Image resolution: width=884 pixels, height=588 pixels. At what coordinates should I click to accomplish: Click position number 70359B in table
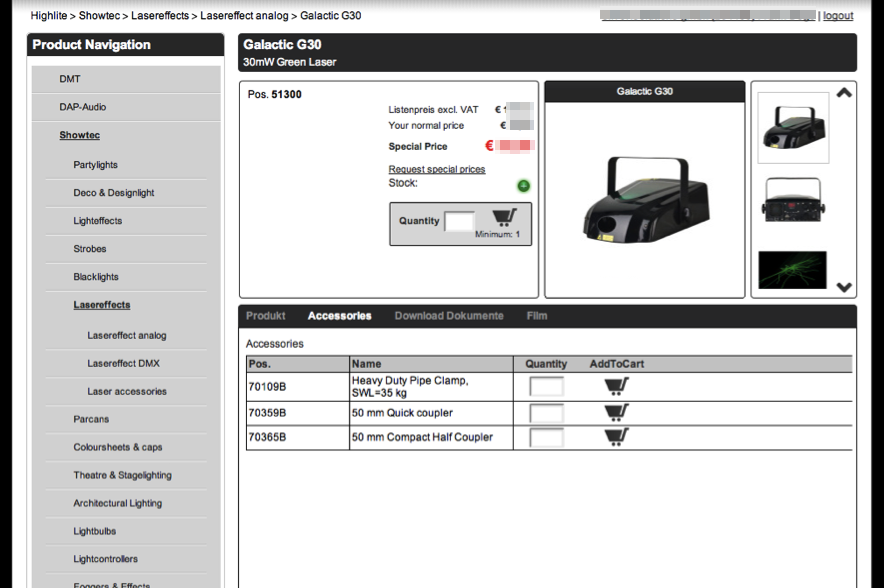point(267,413)
